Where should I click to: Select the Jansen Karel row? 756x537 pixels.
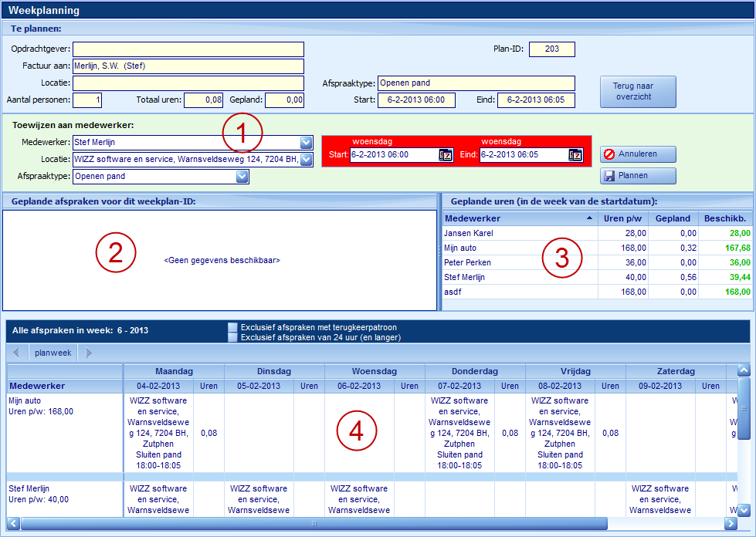click(x=598, y=233)
